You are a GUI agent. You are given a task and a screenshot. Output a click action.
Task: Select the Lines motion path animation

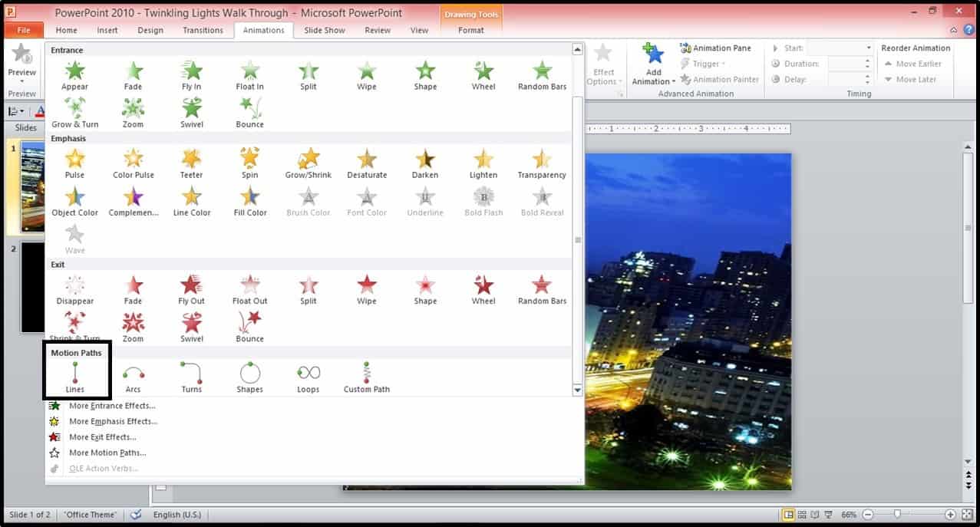74,377
